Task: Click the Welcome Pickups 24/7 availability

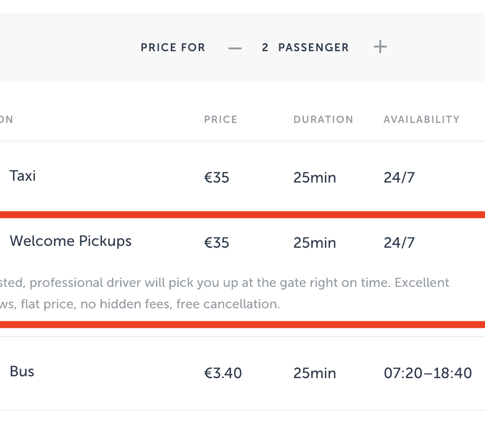Action: point(399,243)
